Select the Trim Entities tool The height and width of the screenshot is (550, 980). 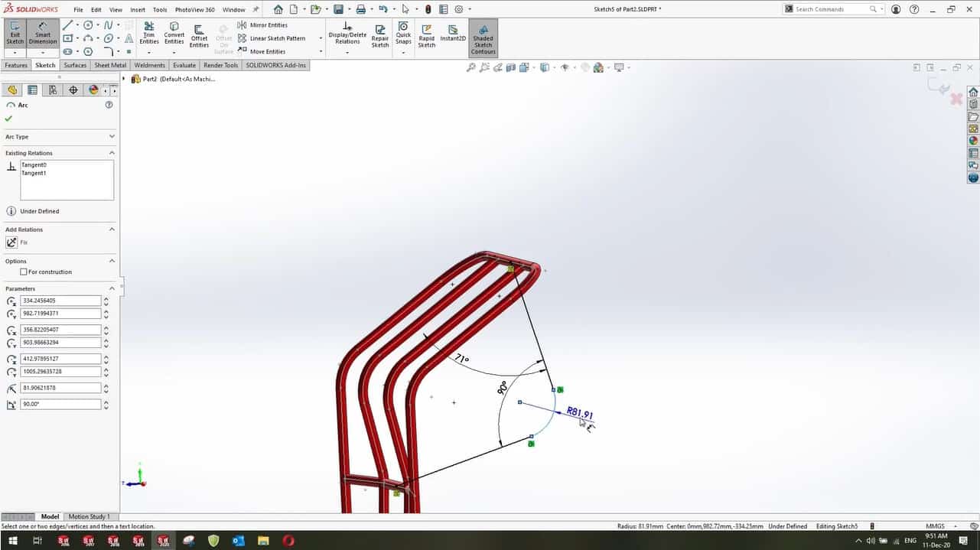149,34
